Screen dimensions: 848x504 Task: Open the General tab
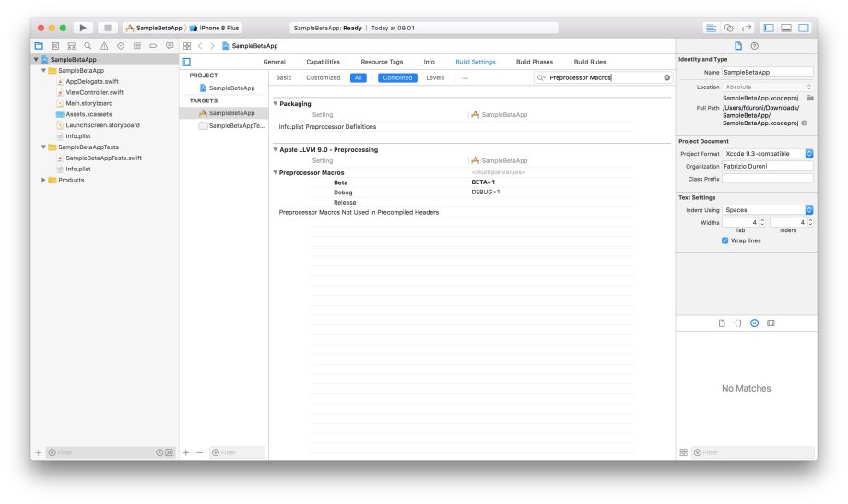pos(274,62)
